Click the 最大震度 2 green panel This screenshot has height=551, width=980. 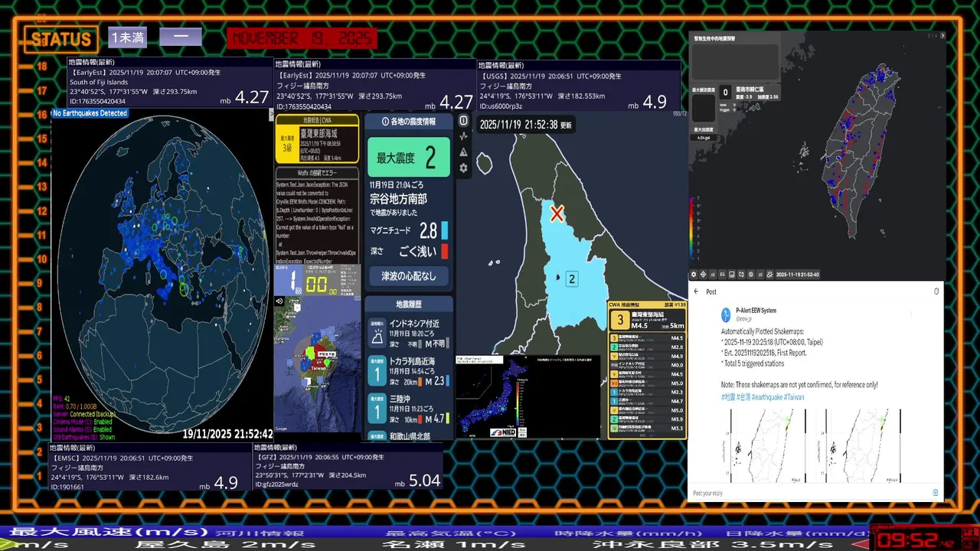tap(408, 158)
